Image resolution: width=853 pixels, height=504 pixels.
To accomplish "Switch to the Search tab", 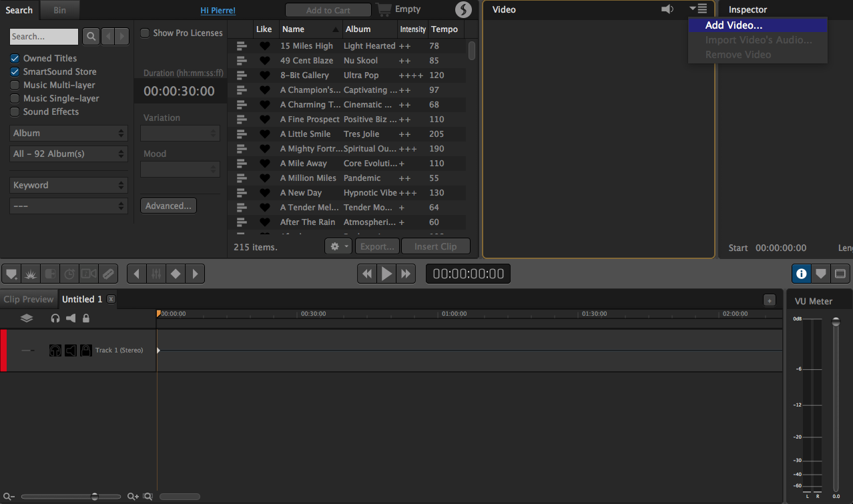I will tap(19, 10).
